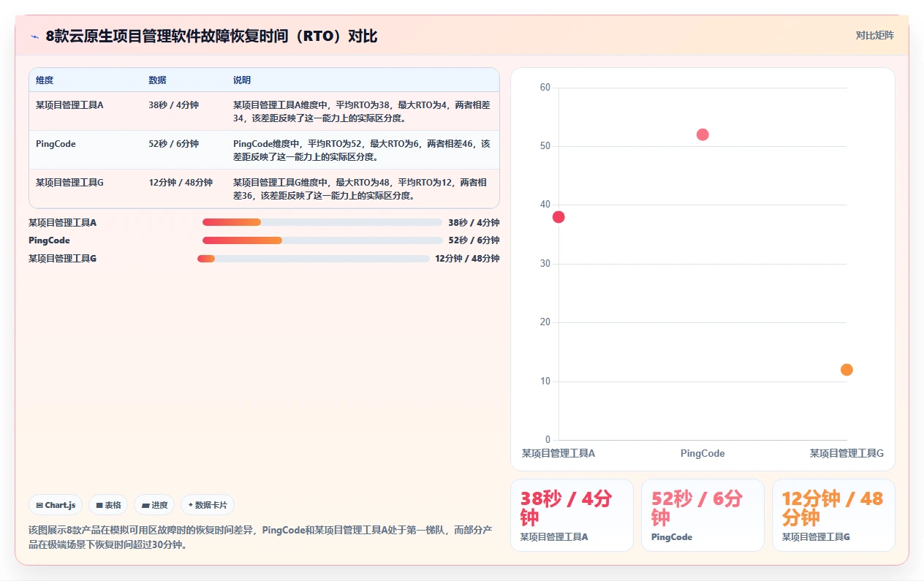This screenshot has width=924, height=581.
Task: Click the 数据 column header
Action: pos(157,80)
